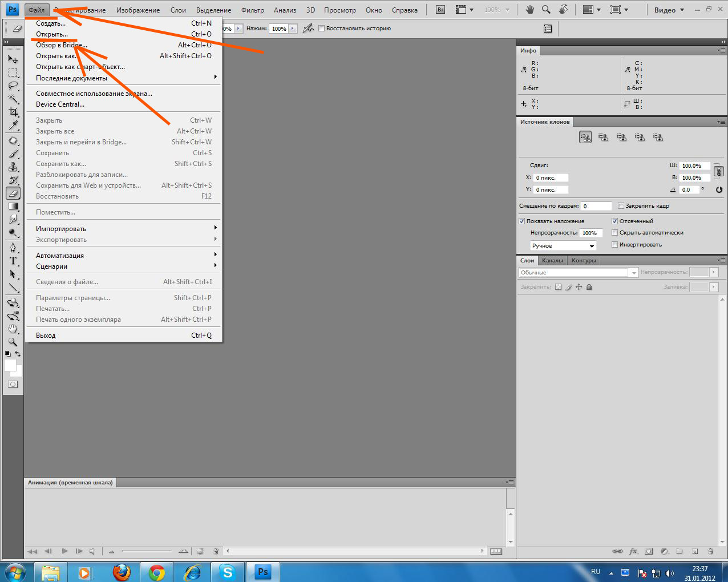Image resolution: width=728 pixels, height=582 pixels.
Task: Select the Dodge tool
Action: tap(13, 233)
